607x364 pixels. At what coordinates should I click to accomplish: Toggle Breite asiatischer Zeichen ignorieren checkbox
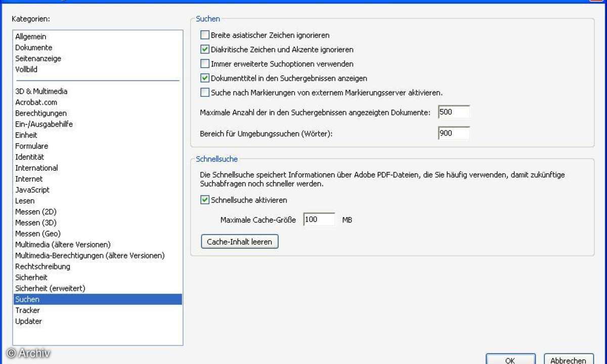[x=205, y=35]
